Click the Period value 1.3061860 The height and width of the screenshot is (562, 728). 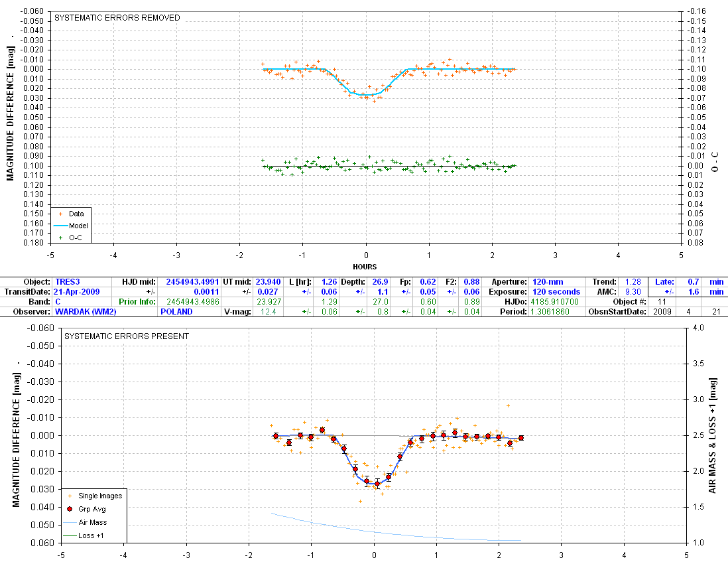pyautogui.click(x=551, y=311)
